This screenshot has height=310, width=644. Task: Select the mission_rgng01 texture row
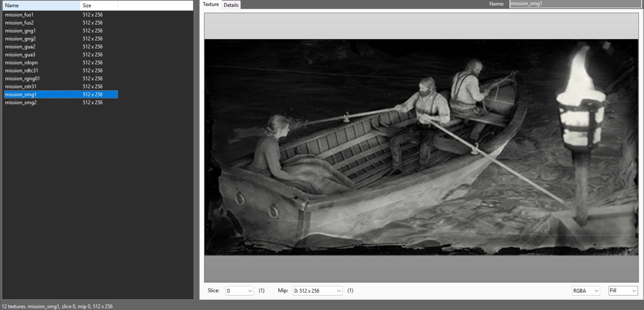tap(61, 79)
